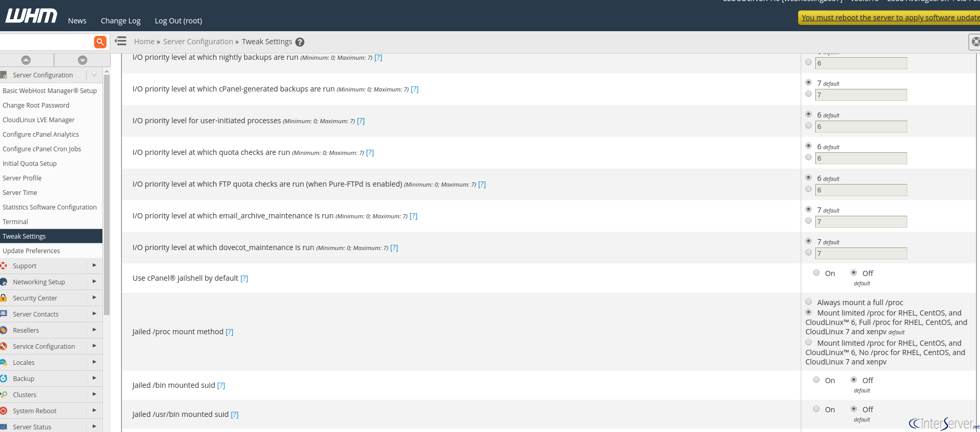Turn On cPanel jailshell by default
Image resolution: width=980 pixels, height=432 pixels.
(816, 273)
